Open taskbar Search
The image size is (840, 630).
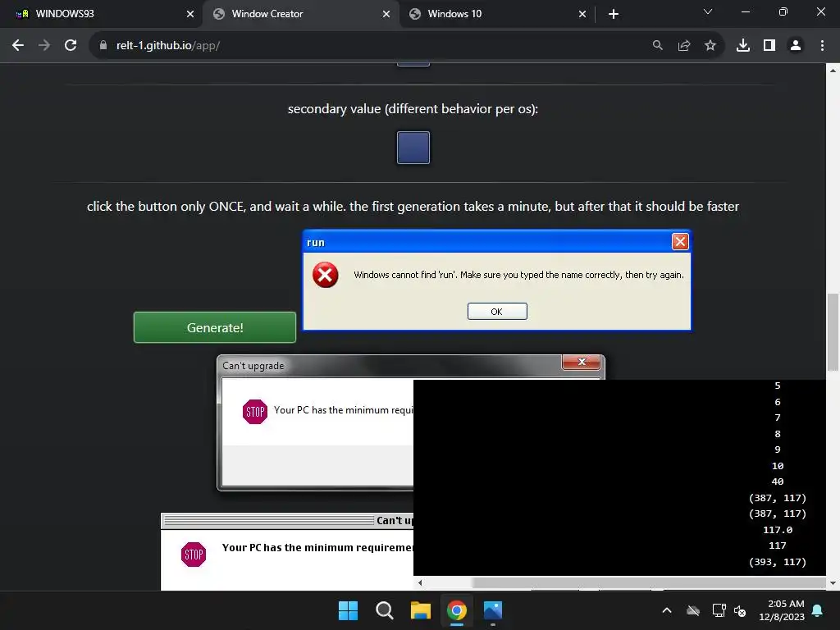[385, 610]
